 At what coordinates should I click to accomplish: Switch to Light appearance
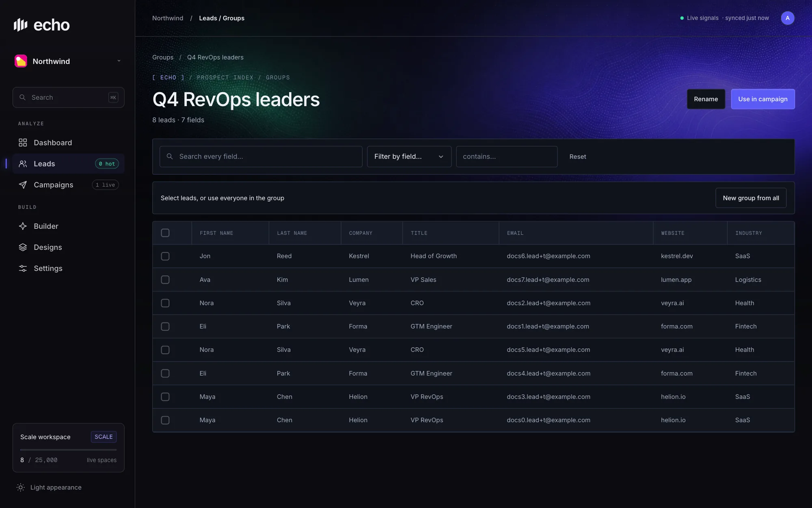click(x=49, y=487)
